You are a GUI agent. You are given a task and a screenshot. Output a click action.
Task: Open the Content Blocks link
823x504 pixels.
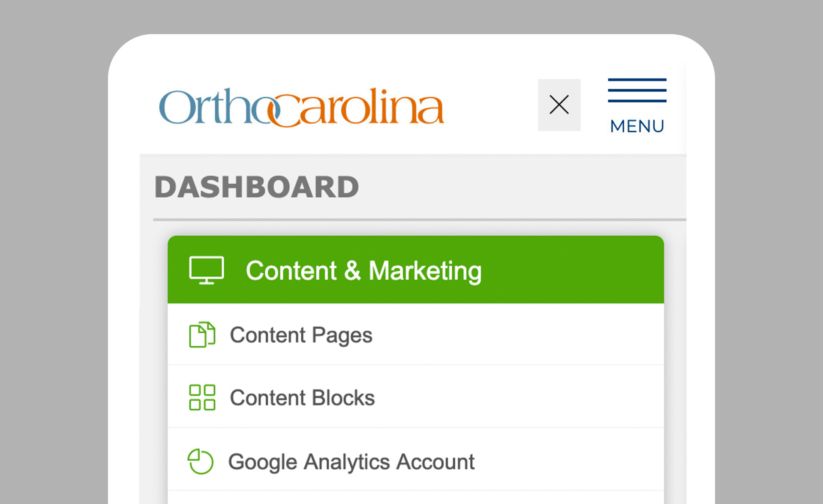point(302,398)
